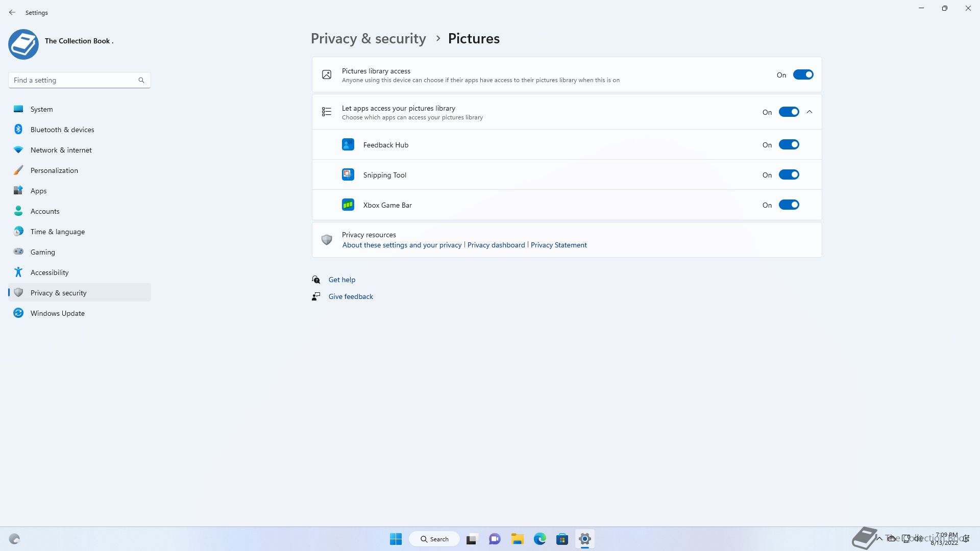The width and height of the screenshot is (980, 551).
Task: Turn off Xbox Game Bar pictures access
Action: (789, 205)
